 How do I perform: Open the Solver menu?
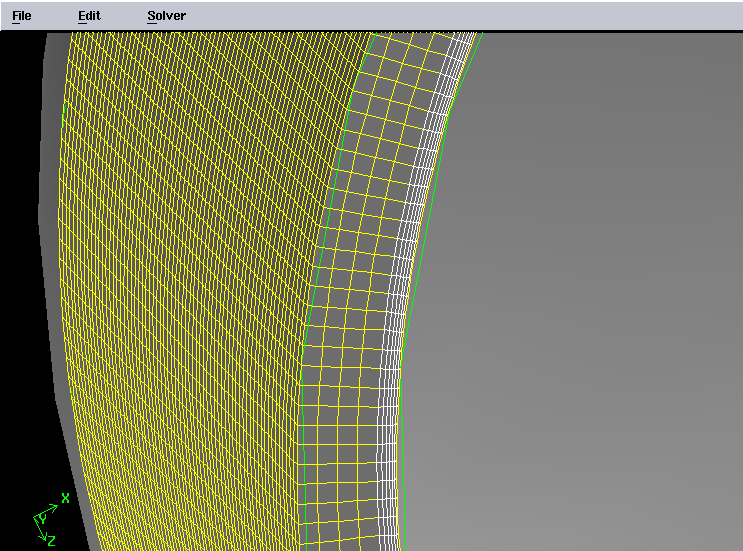pos(166,16)
